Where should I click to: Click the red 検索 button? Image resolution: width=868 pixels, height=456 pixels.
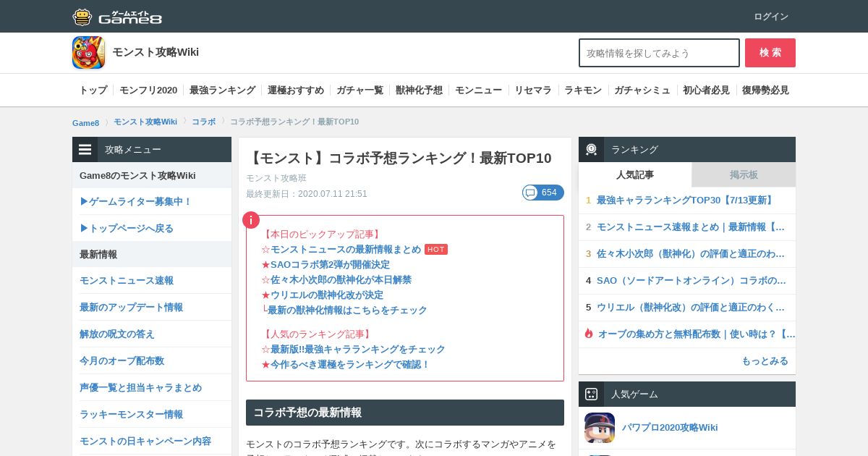click(770, 53)
